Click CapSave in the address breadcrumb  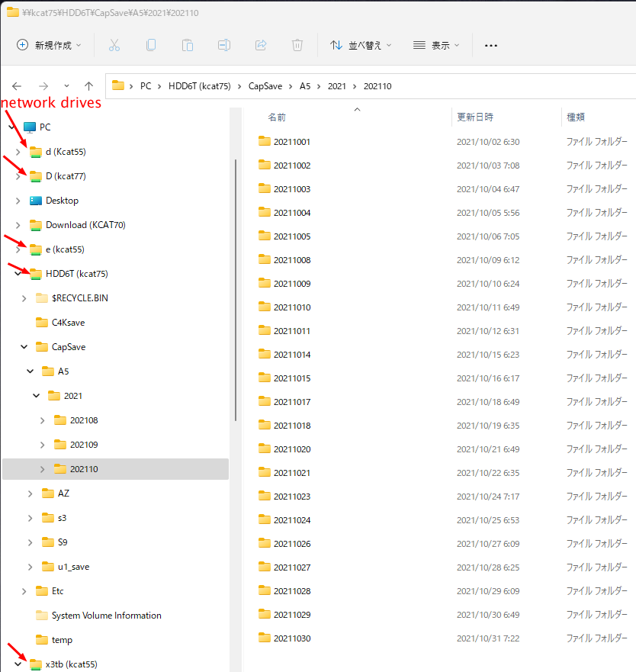265,86
